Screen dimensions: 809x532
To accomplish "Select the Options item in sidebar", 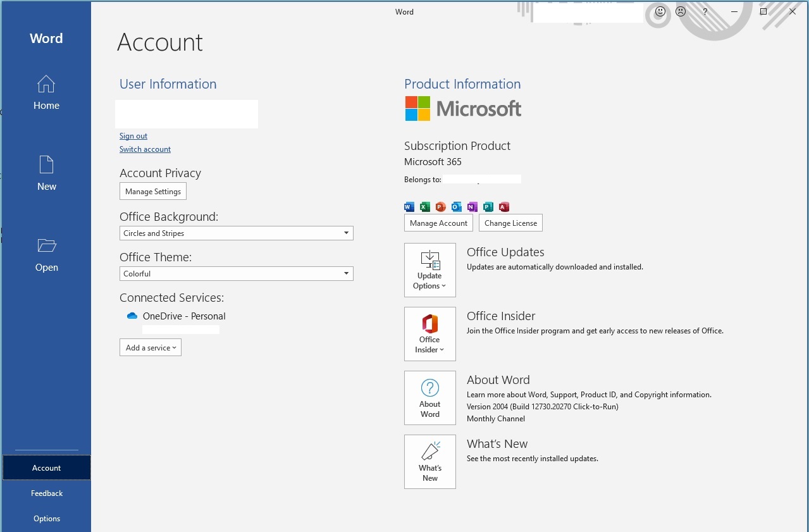I will (x=47, y=518).
